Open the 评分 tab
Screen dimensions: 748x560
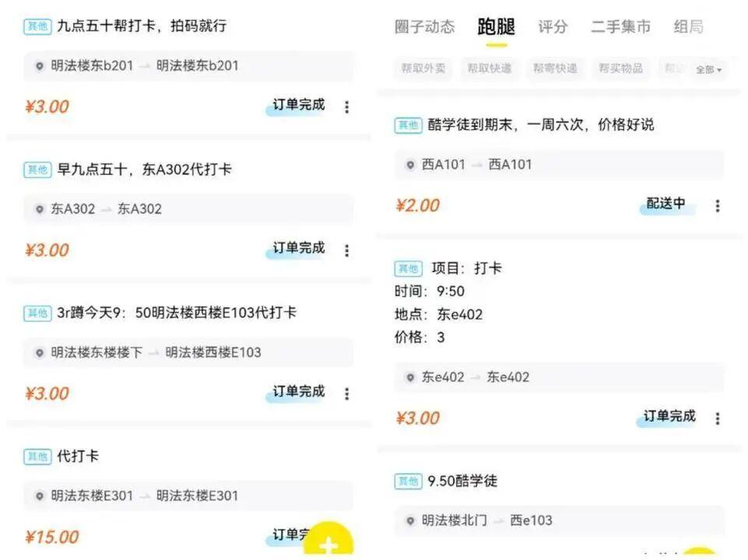[553, 27]
